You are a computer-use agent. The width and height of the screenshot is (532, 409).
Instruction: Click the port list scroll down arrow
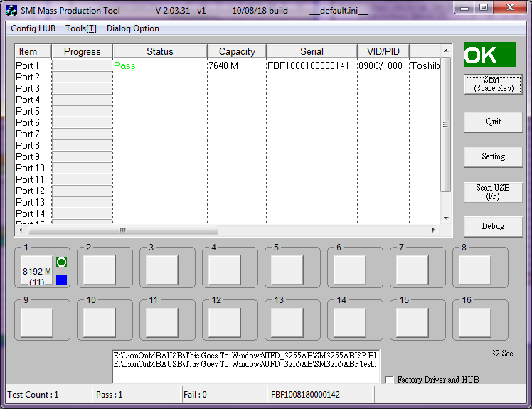446,218
